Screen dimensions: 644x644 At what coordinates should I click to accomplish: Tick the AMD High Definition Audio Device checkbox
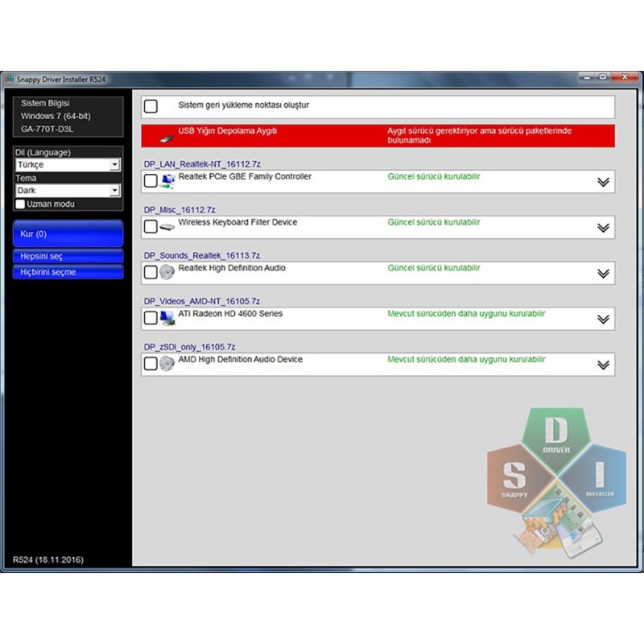(x=151, y=363)
